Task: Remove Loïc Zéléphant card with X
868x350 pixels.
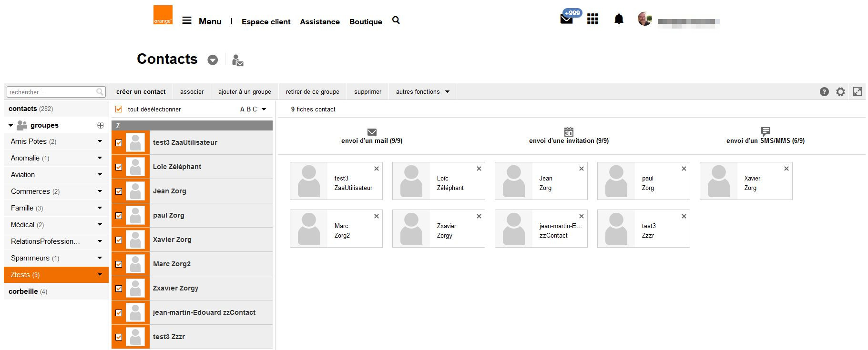Action: [x=479, y=169]
